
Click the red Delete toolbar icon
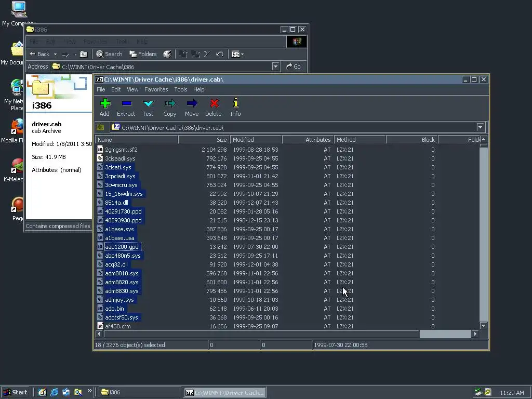(214, 103)
